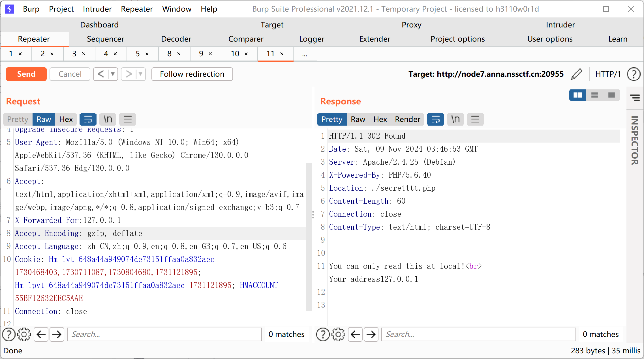
Task: Click the Send button
Action: (26, 74)
